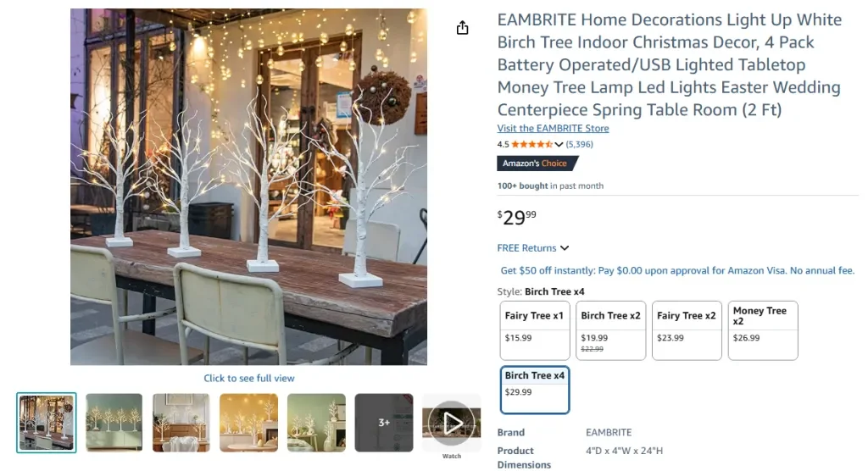868x471 pixels.
Task: Select the Fairy Tree x1 style
Action: [x=534, y=330]
